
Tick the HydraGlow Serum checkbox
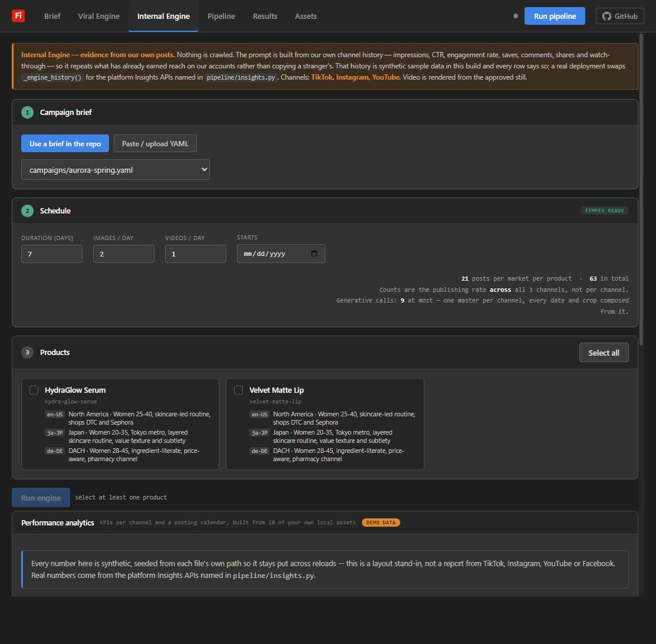click(34, 390)
